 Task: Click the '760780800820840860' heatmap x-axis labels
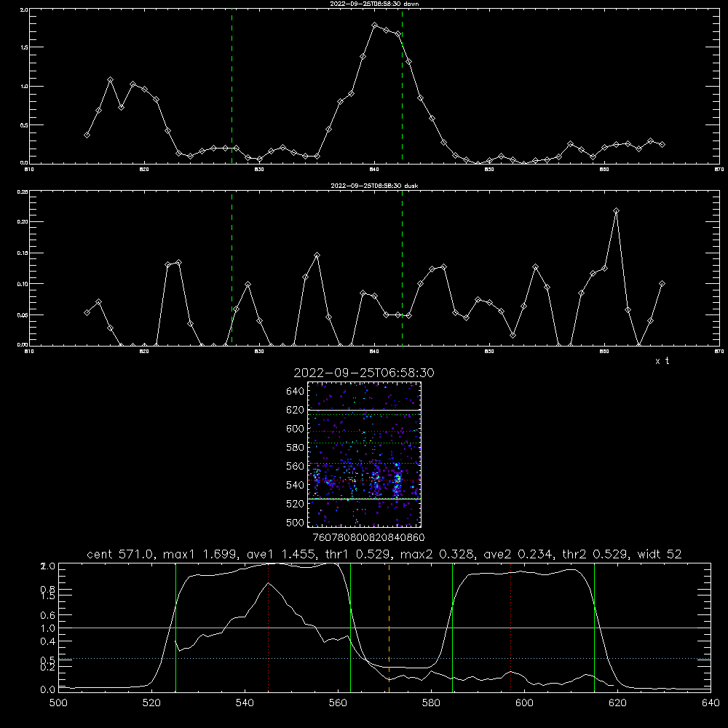pyautogui.click(x=368, y=537)
